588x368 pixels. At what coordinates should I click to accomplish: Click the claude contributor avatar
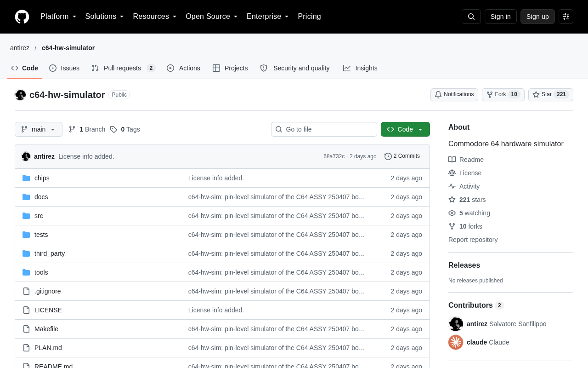(456, 342)
